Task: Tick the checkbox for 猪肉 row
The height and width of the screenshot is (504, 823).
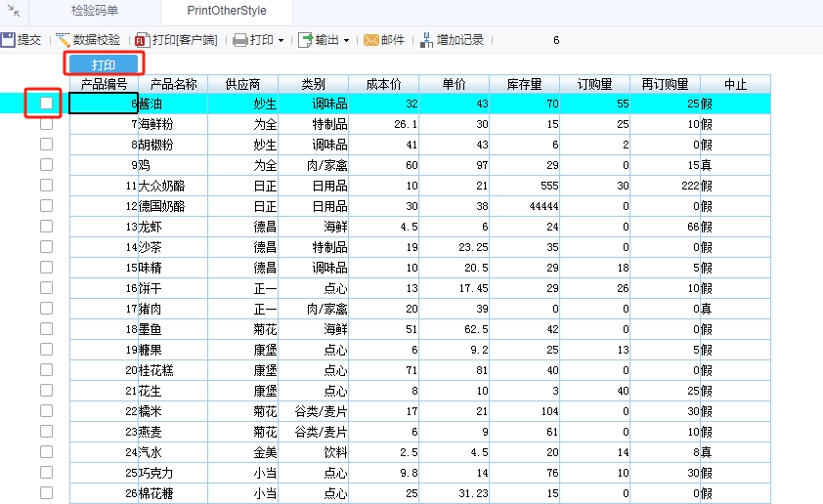Action: tap(46, 309)
